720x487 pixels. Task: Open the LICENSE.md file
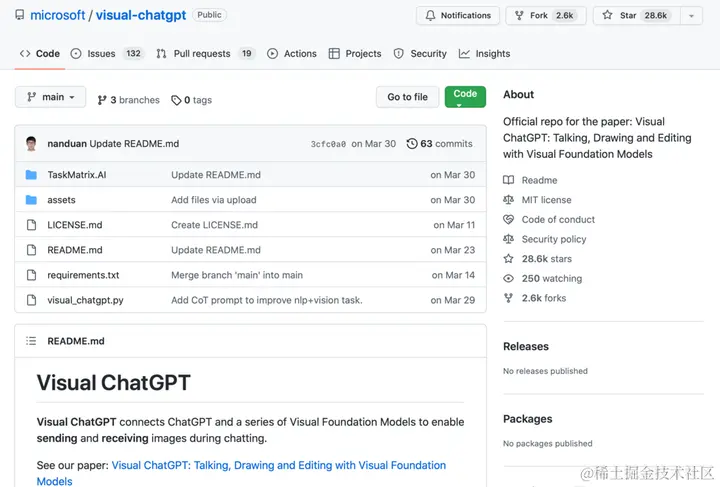pyautogui.click(x=75, y=225)
